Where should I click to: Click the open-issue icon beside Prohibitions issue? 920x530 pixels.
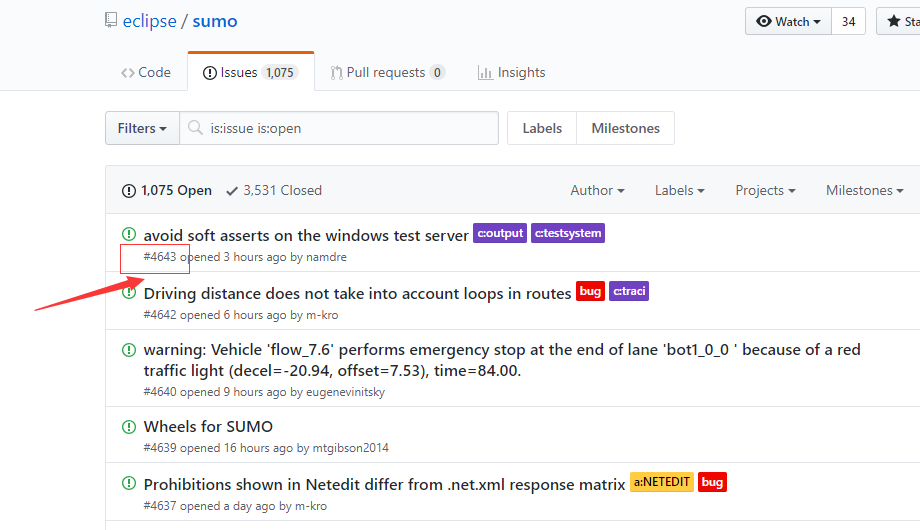point(128,483)
